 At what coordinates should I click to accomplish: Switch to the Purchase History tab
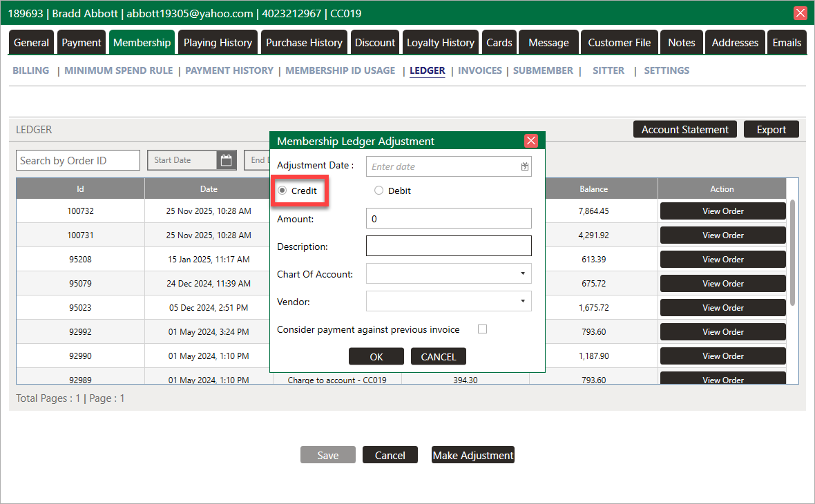pyautogui.click(x=304, y=43)
